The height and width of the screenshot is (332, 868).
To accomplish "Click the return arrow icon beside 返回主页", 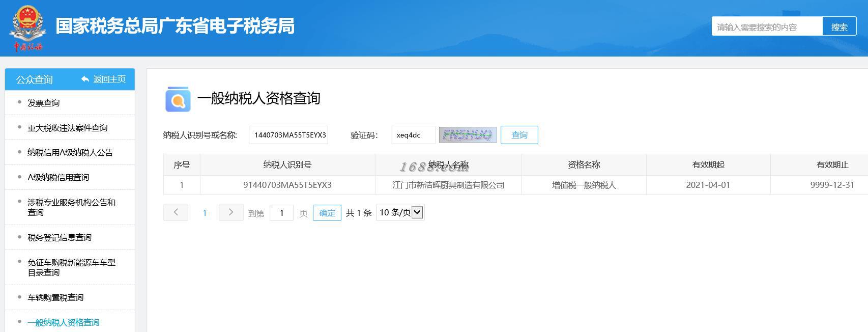I will pyautogui.click(x=85, y=79).
